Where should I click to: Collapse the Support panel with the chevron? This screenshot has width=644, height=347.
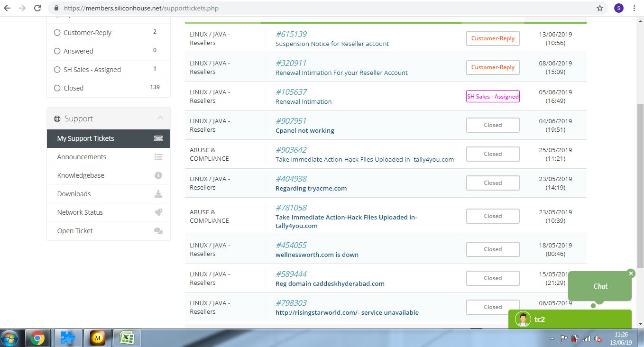[160, 118]
